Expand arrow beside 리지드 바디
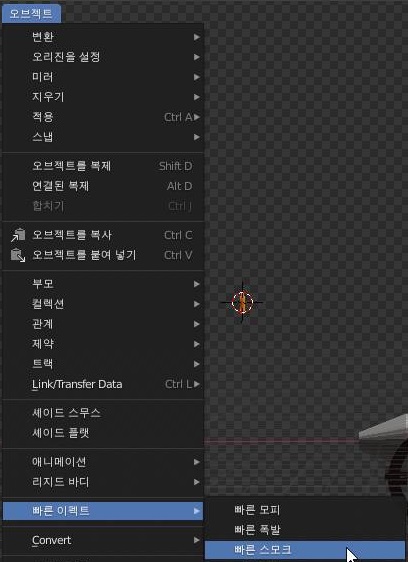Screen dimensions: 408x562 (x=196, y=482)
